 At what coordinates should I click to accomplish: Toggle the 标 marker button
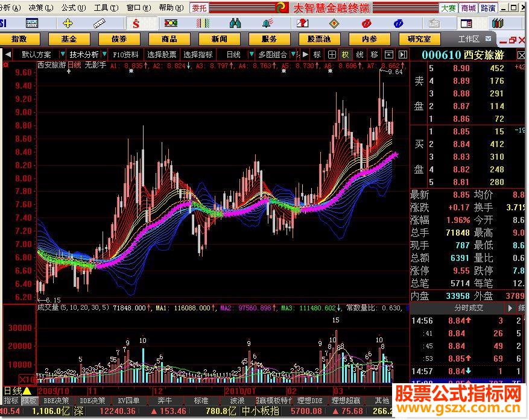[x=317, y=54]
